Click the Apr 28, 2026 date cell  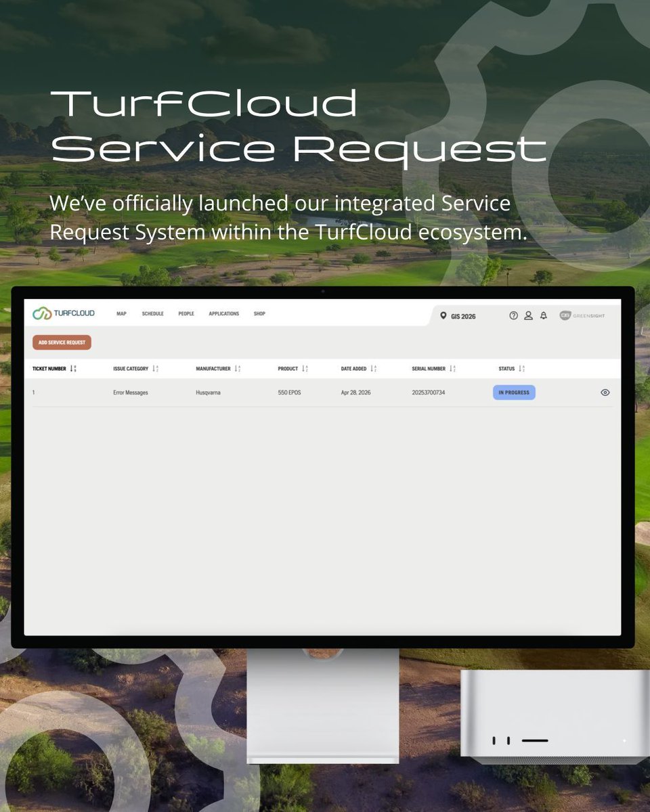tap(355, 392)
